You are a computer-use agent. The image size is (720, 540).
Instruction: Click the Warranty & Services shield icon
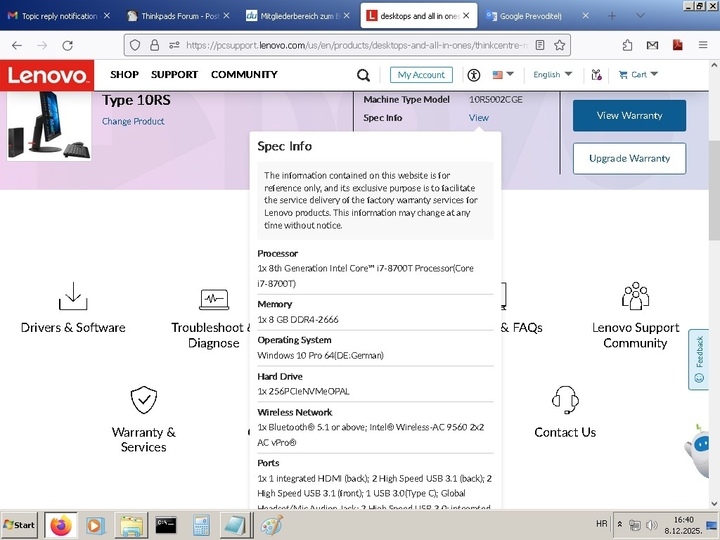pos(143,400)
